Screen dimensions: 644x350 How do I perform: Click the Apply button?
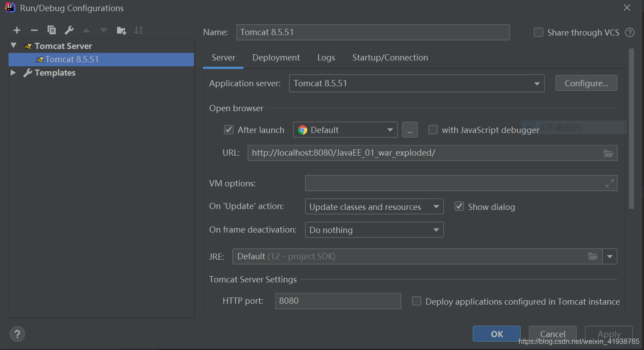[609, 334]
